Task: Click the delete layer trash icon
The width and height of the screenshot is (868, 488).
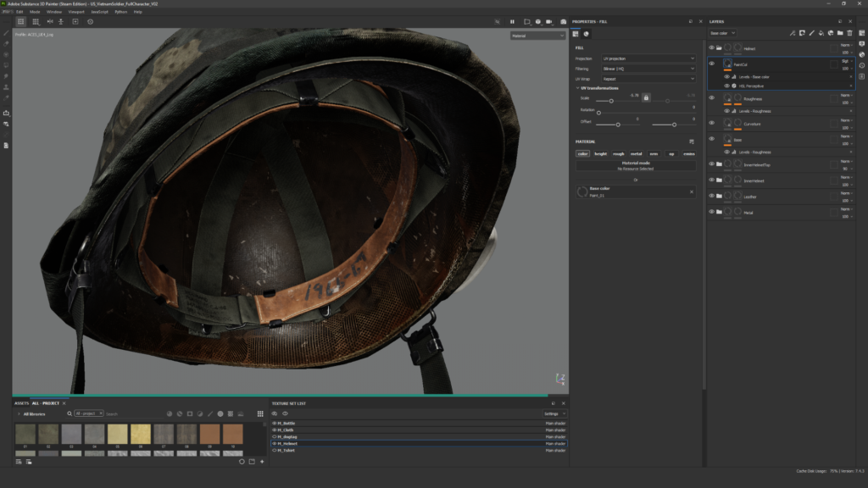Action: 849,33
